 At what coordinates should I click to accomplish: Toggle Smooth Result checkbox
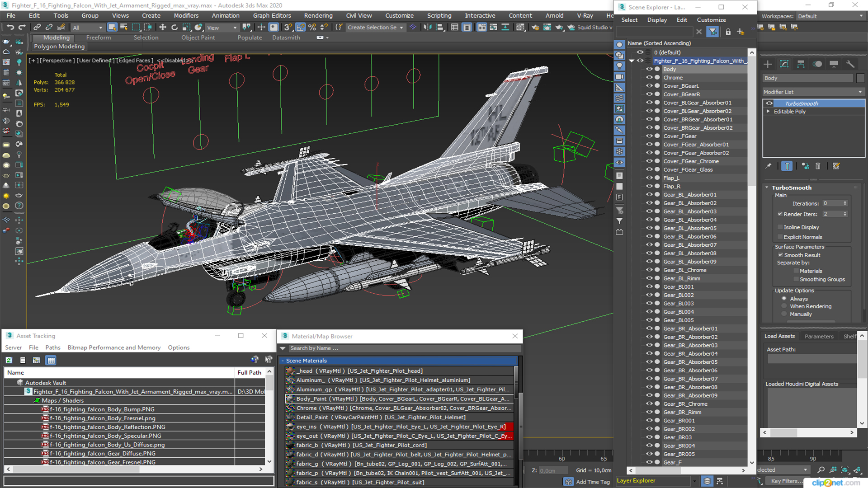coord(780,255)
